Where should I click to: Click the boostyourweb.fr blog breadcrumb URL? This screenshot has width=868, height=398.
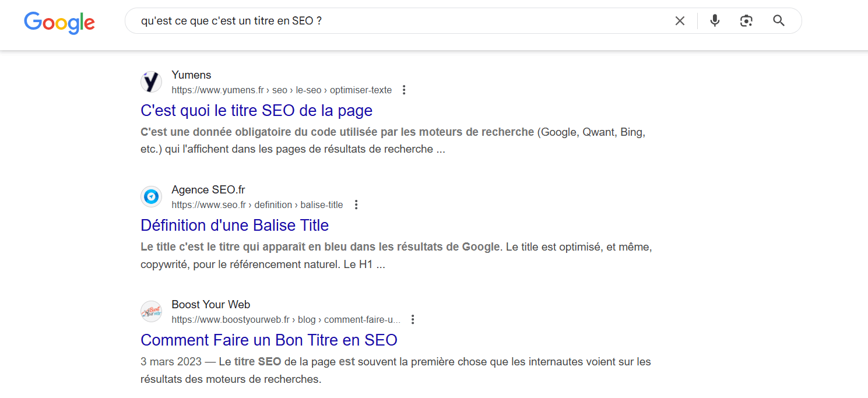point(286,320)
